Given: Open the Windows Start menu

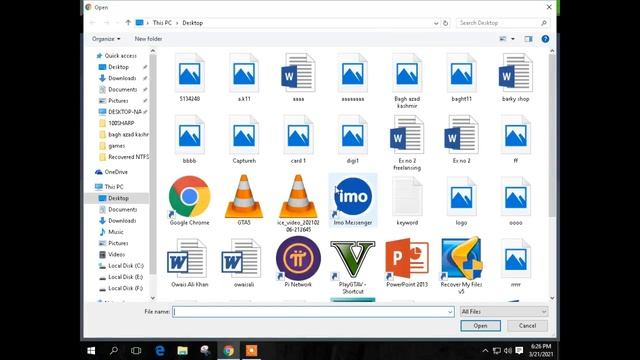Looking at the screenshot, I should coord(91,351).
